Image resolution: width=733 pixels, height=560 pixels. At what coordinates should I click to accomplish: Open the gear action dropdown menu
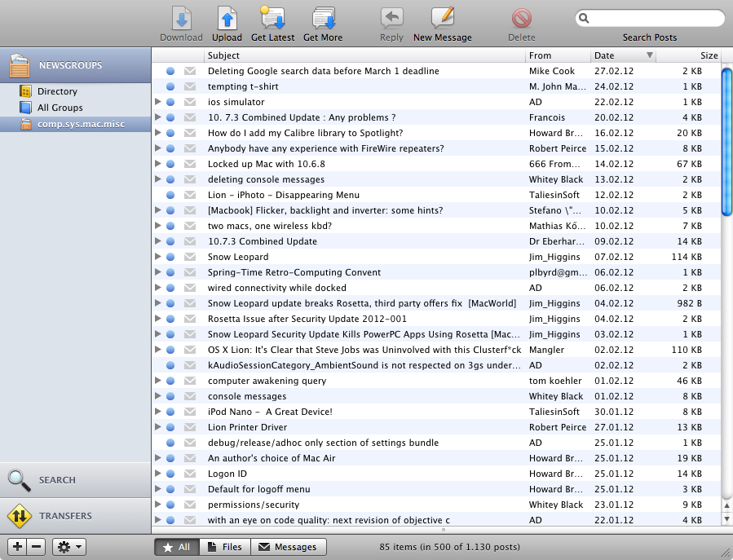coord(68,547)
